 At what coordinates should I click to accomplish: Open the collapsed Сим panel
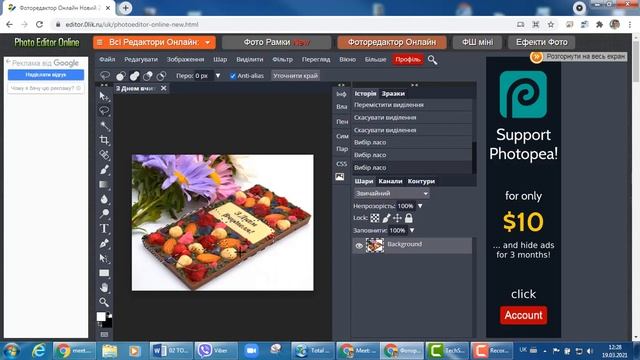(342, 136)
